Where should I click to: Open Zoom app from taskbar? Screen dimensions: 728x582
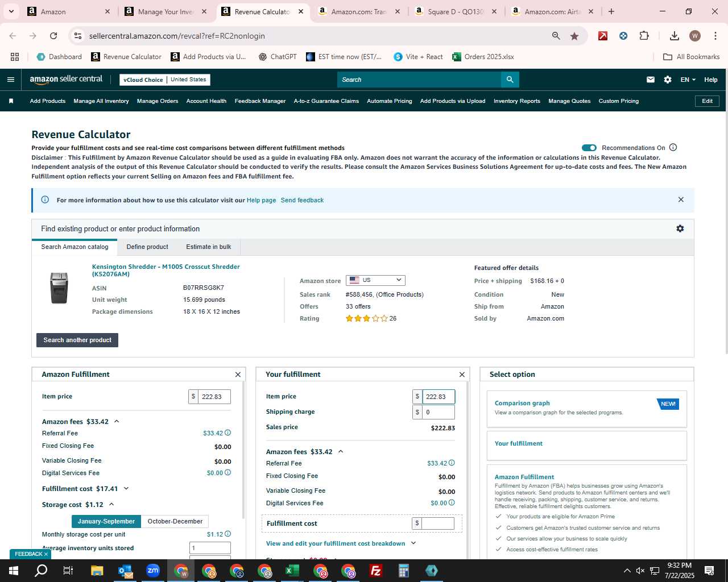[x=153, y=571]
